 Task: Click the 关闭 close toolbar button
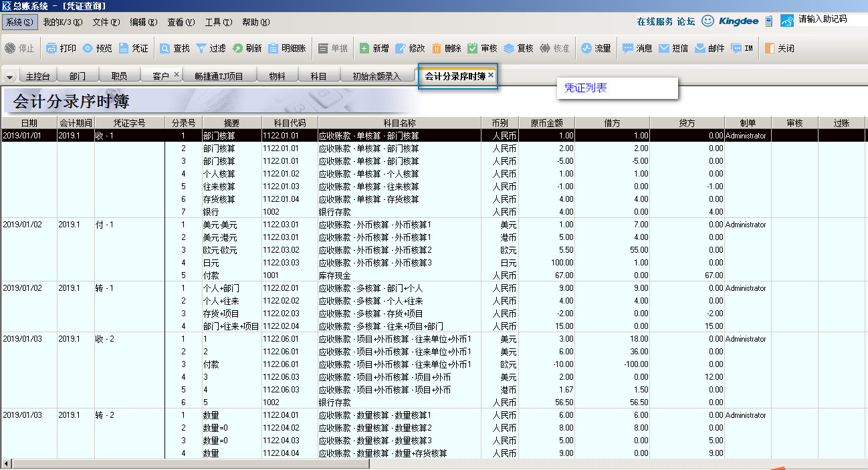(x=770, y=48)
